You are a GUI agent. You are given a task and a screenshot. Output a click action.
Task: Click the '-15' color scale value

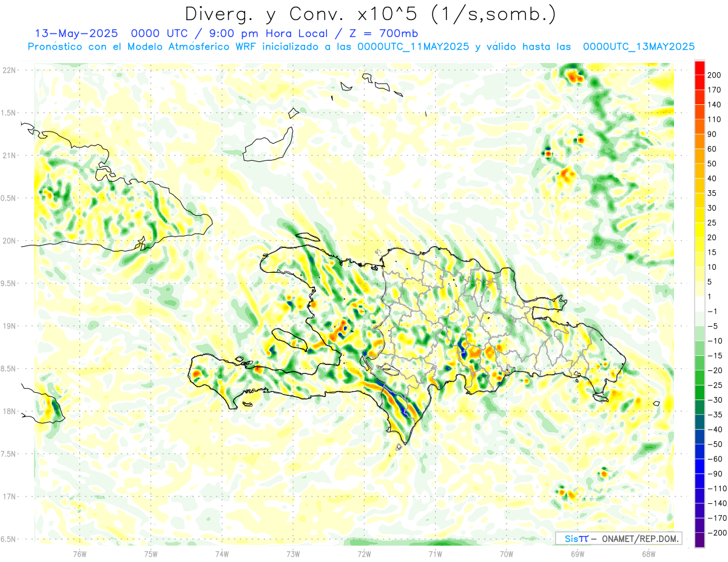[x=716, y=355]
